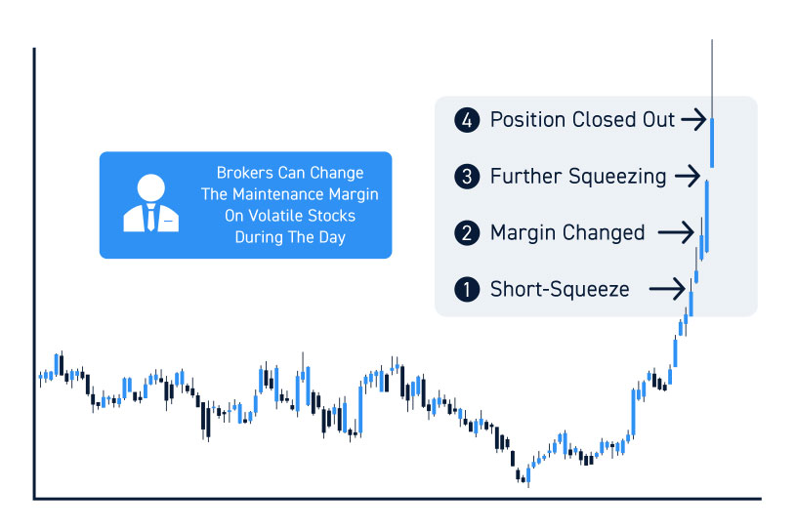Click the arrow beside Further Squeezing
The height and width of the screenshot is (532, 796).
(x=688, y=176)
